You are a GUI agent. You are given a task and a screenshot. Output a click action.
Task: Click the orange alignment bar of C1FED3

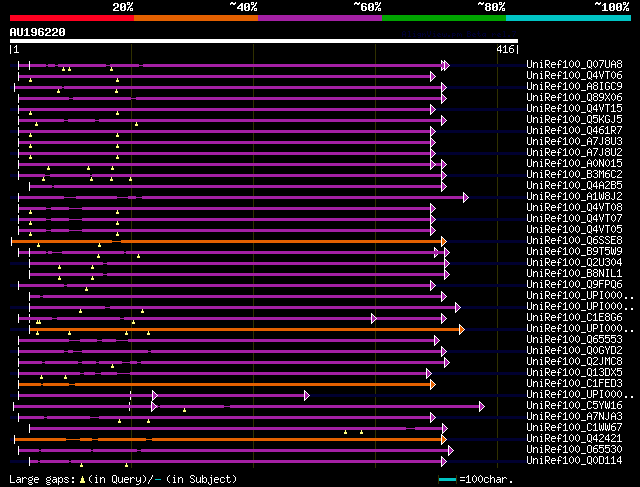click(227, 385)
